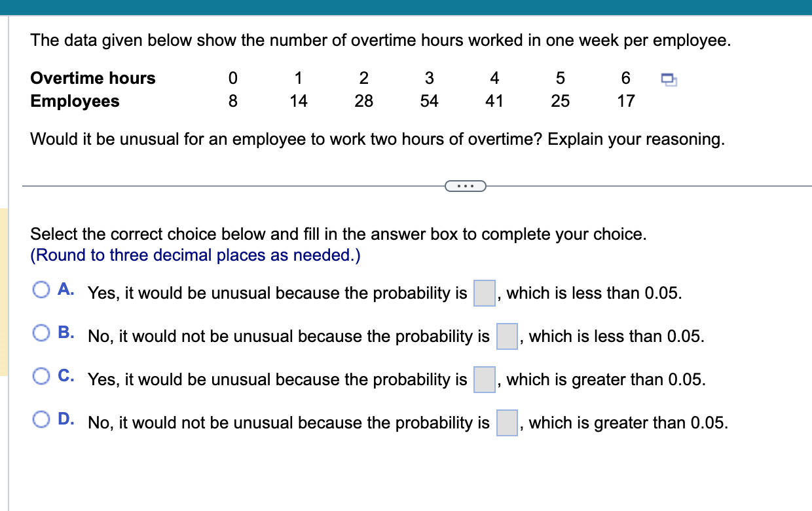
Task: Click the copy-data icon beside the table
Action: click(x=668, y=78)
